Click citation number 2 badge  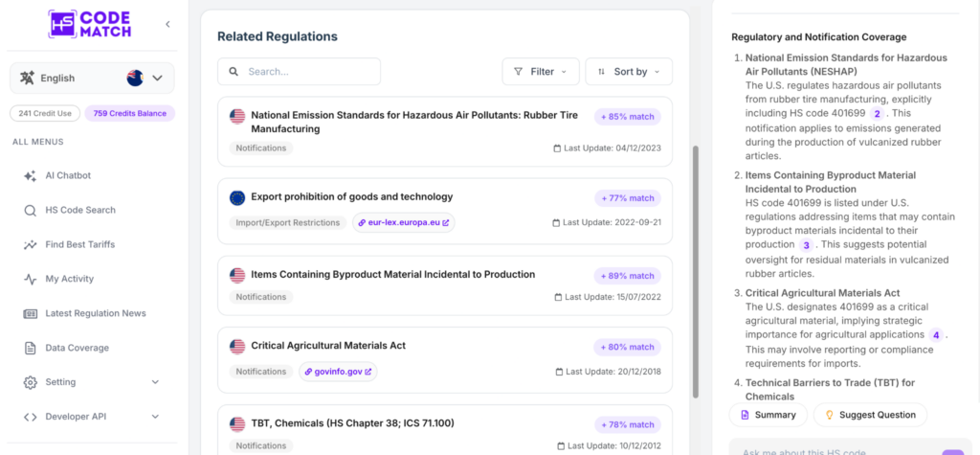click(x=877, y=114)
